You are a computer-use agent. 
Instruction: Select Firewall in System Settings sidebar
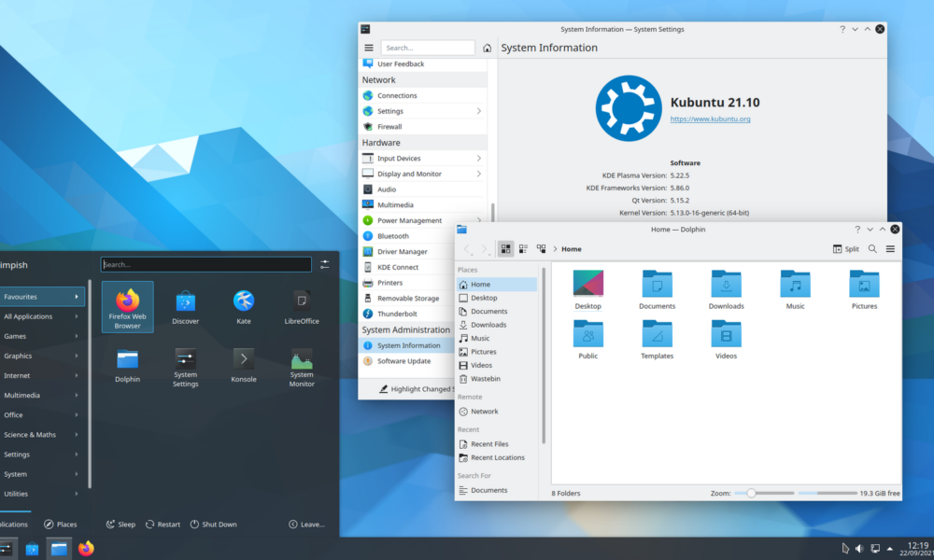(x=423, y=126)
